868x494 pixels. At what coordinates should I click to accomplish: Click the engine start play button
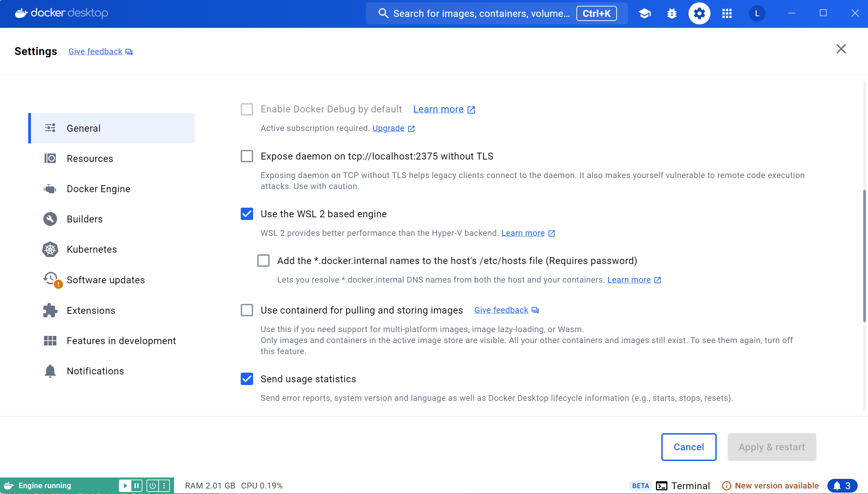tap(125, 485)
